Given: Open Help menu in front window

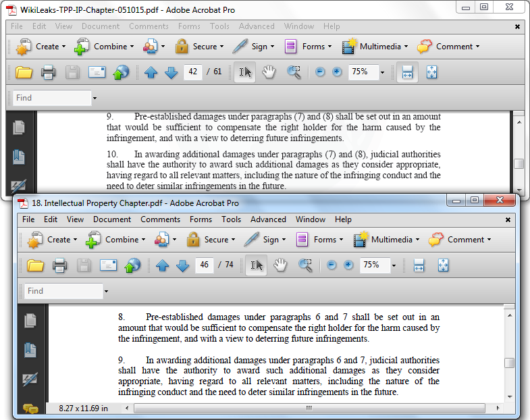Looking at the screenshot, I should click(x=343, y=219).
